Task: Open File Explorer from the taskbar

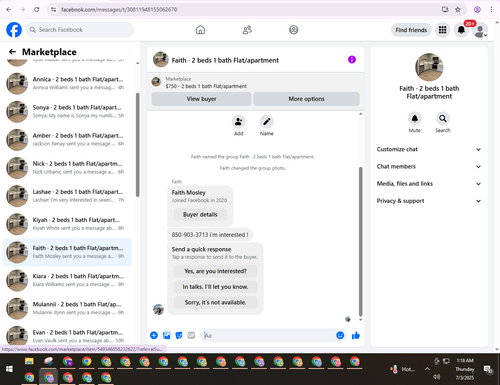Action: pyautogui.click(x=29, y=361)
